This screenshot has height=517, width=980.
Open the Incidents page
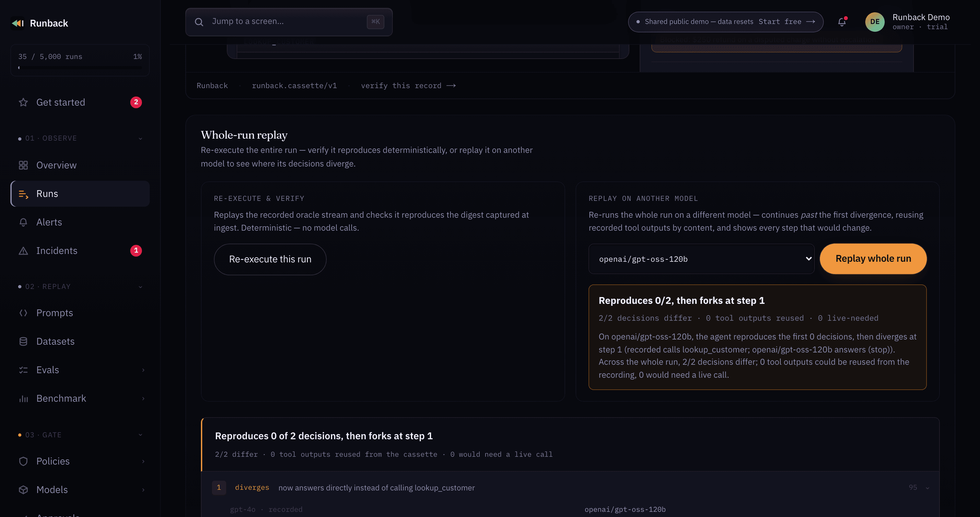(80, 251)
